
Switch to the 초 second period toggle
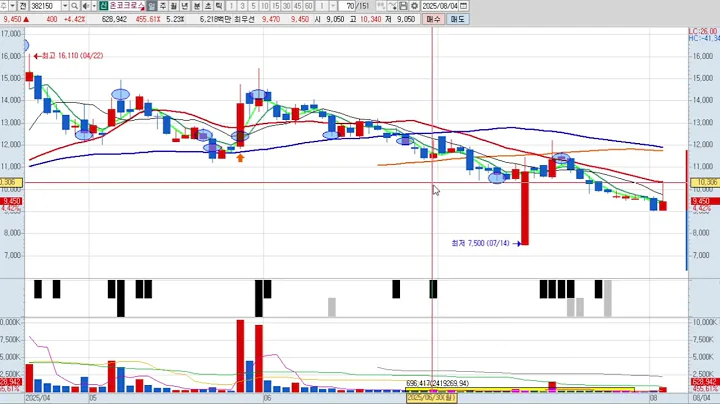coord(208,6)
